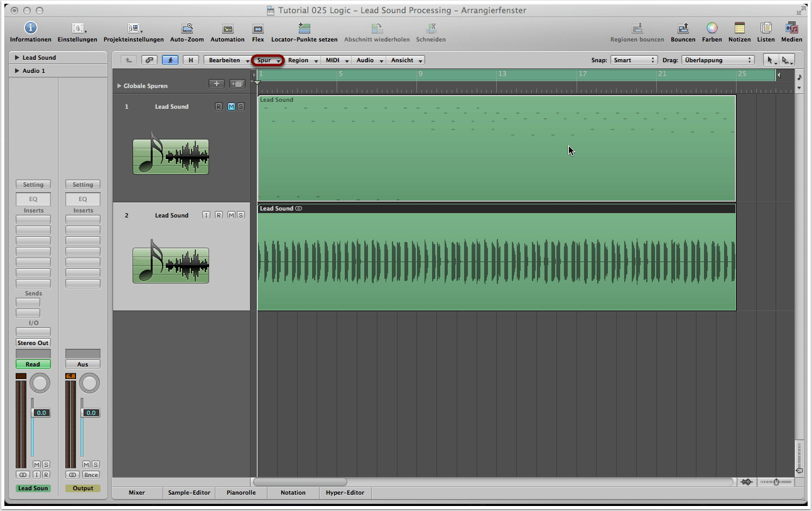This screenshot has height=511, width=812.
Task: Unmute track 1 Lead Sound
Action: [x=231, y=107]
